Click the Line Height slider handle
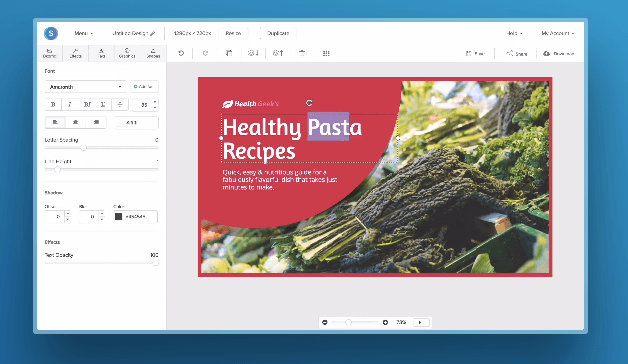 57,169
